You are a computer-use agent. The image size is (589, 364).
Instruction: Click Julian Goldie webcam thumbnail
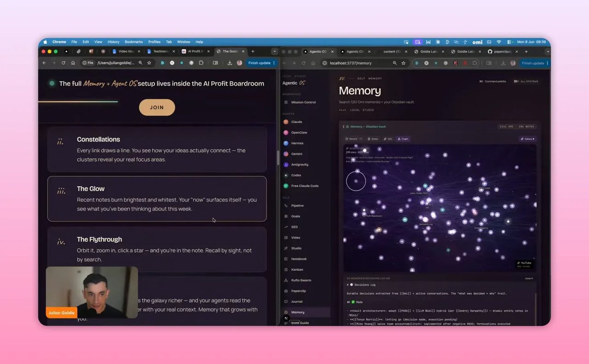click(x=92, y=292)
